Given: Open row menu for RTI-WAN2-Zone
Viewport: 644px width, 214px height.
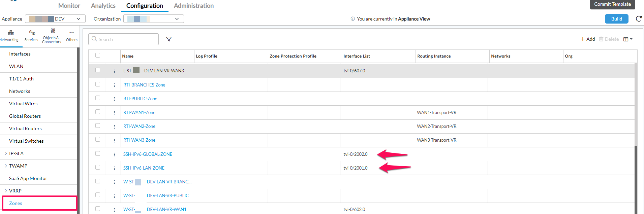Looking at the screenshot, I should pyautogui.click(x=114, y=127).
